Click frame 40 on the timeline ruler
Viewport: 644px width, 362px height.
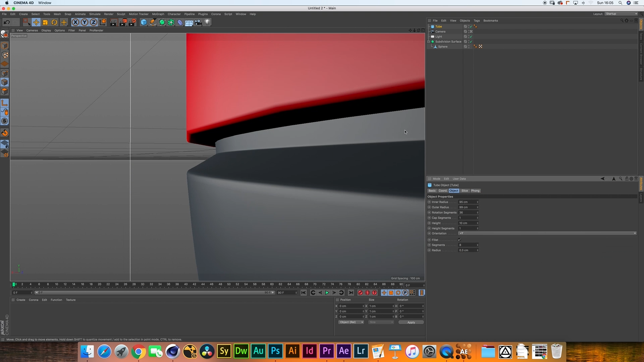click(x=186, y=285)
